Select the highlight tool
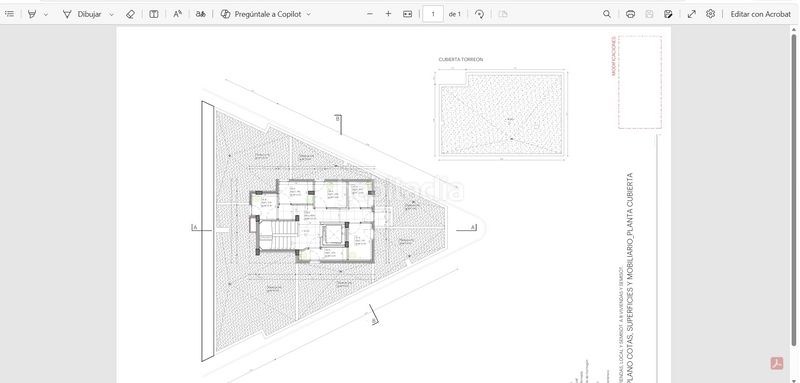The image size is (800, 383). (32, 14)
